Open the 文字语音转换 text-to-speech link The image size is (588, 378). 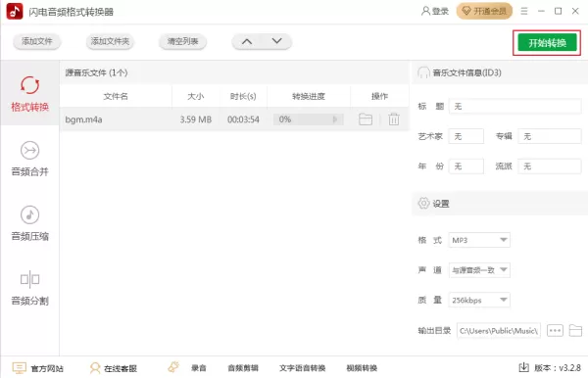coord(302,368)
